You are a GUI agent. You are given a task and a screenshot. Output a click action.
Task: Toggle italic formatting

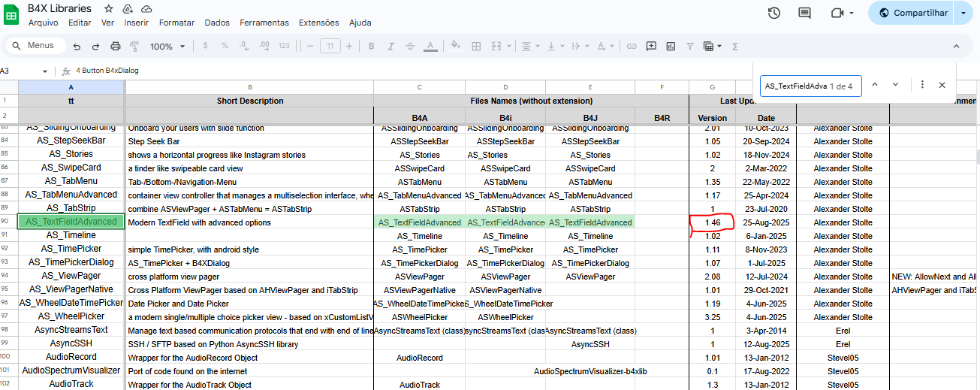point(392,46)
